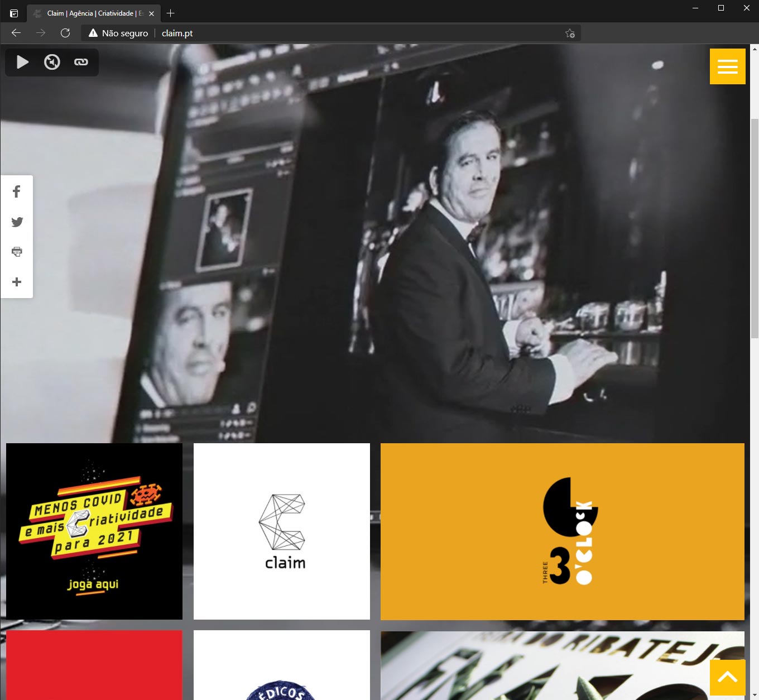Close the Claim browser tab
This screenshot has width=759, height=700.
coord(151,13)
